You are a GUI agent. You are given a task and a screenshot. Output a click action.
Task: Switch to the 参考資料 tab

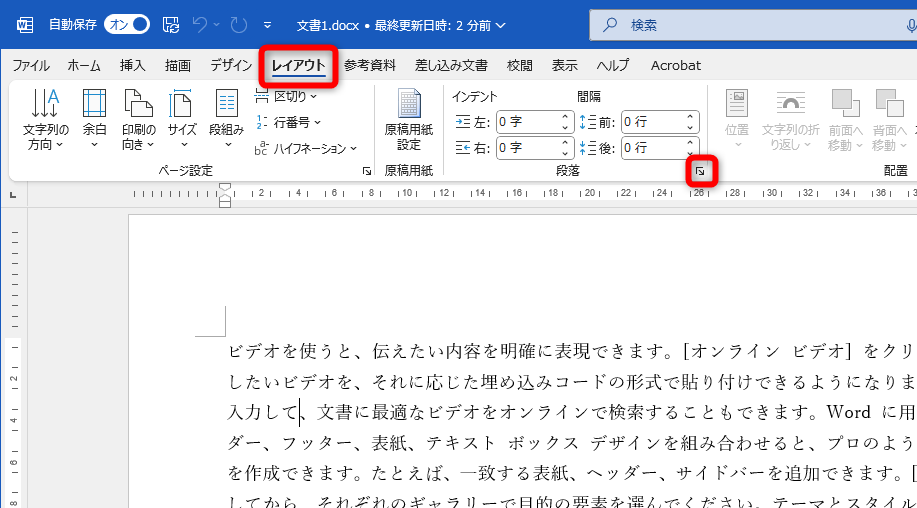(x=370, y=65)
